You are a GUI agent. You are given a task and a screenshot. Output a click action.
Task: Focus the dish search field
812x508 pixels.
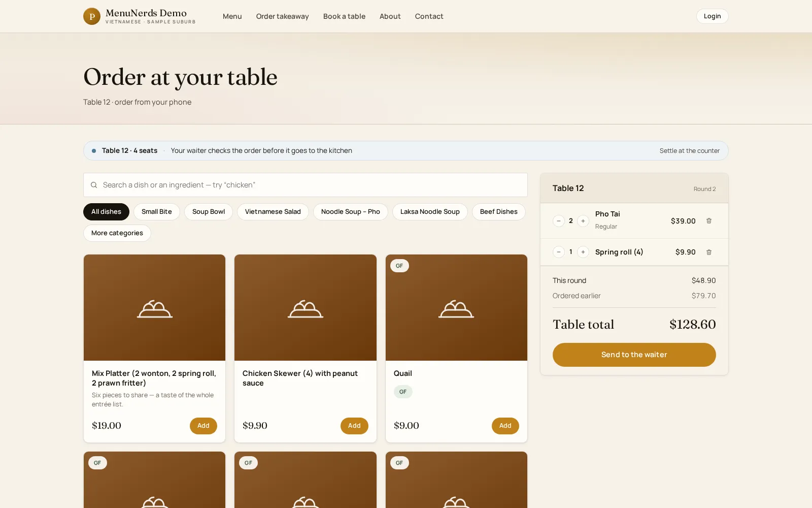pos(306,185)
